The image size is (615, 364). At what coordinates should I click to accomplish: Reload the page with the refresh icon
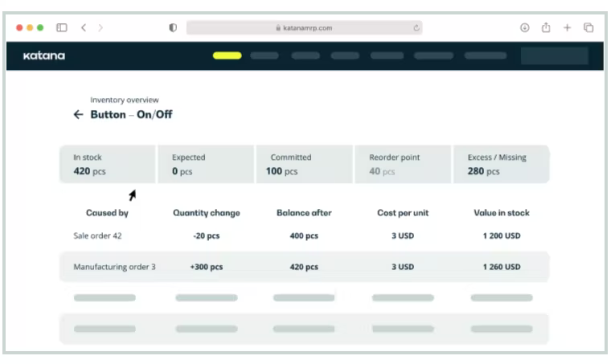pyautogui.click(x=416, y=28)
